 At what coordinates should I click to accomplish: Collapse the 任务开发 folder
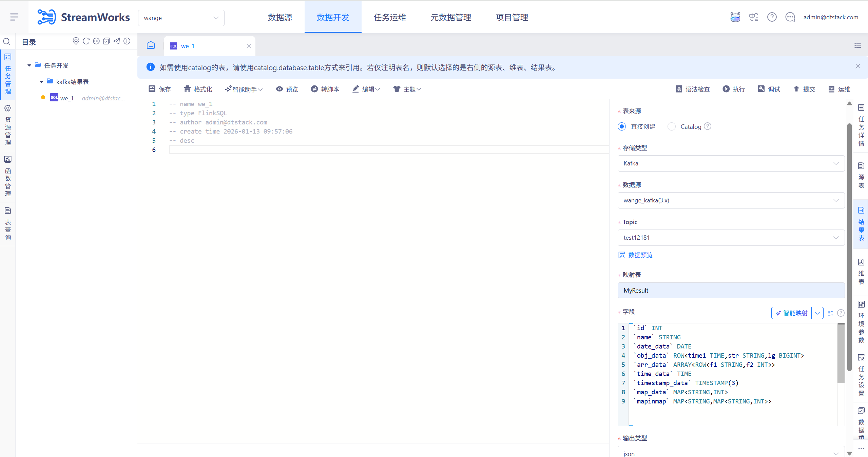pyautogui.click(x=29, y=65)
